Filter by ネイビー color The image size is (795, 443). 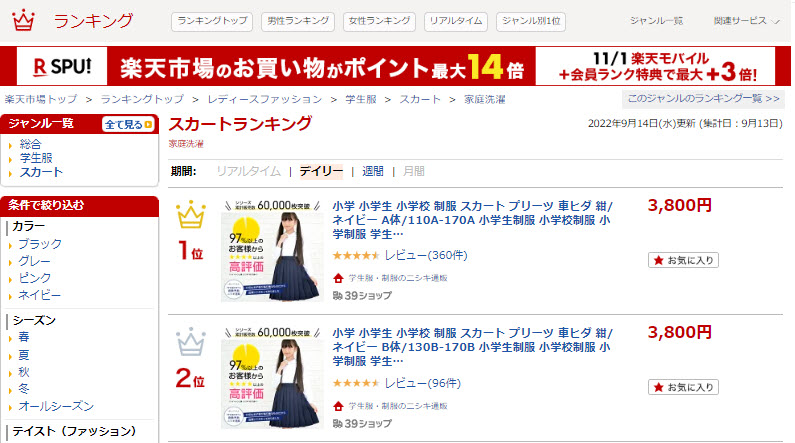pyautogui.click(x=39, y=295)
